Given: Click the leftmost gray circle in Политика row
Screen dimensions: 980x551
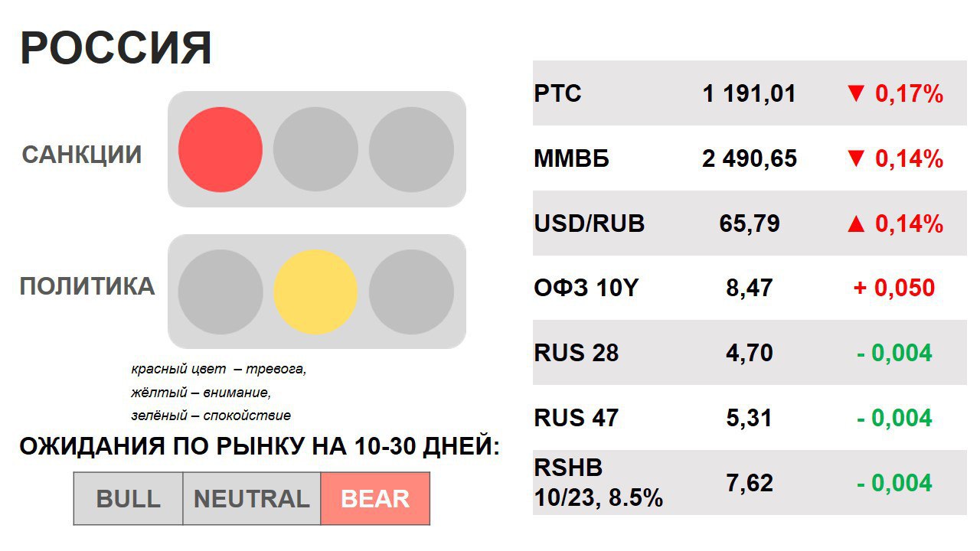Looking at the screenshot, I should point(220,292).
